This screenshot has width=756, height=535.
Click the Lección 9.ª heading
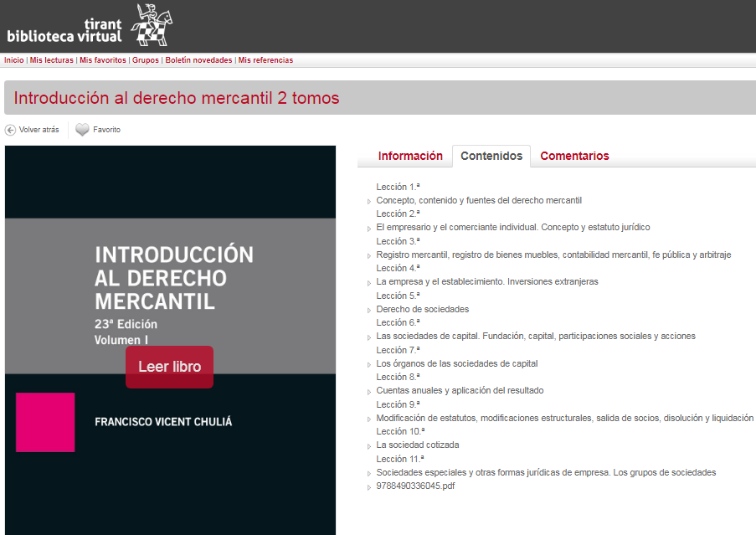[398, 405]
